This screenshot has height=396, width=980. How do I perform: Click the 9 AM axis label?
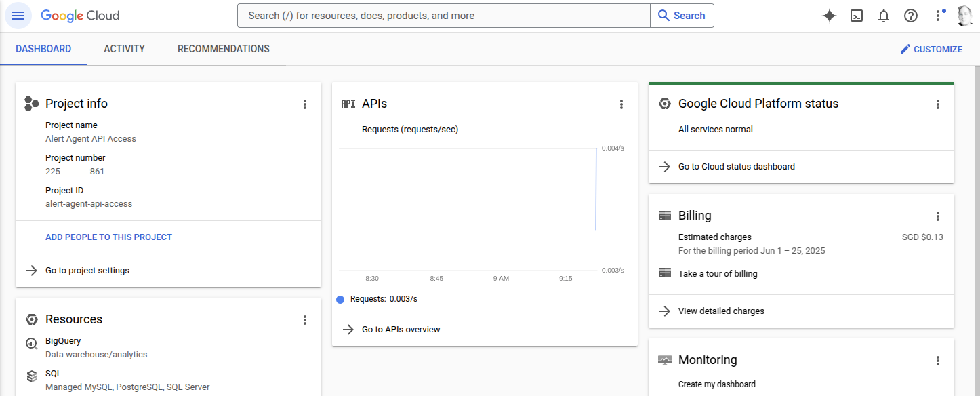[501, 279]
